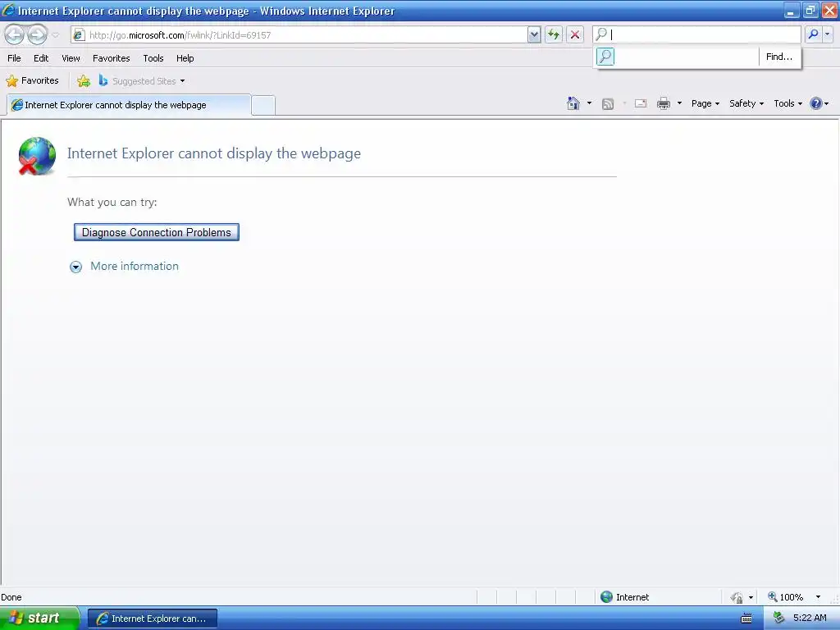This screenshot has height=630, width=840.
Task: Click the Done status text
Action: (11, 597)
